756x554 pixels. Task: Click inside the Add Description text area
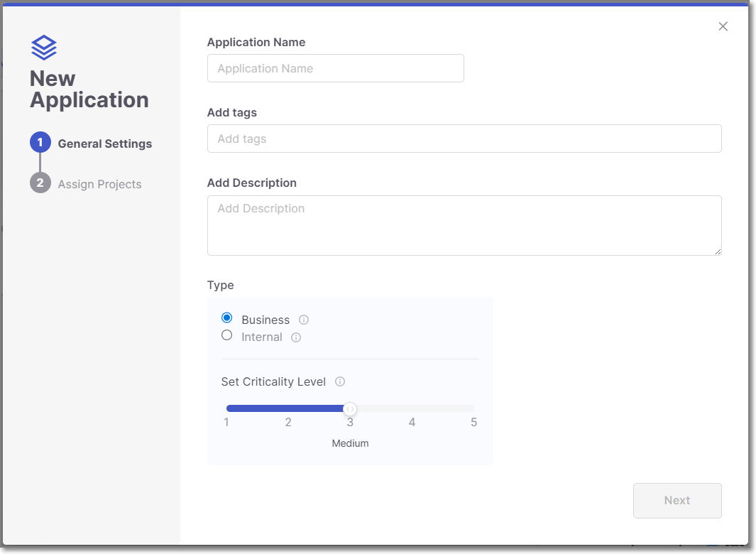point(464,224)
